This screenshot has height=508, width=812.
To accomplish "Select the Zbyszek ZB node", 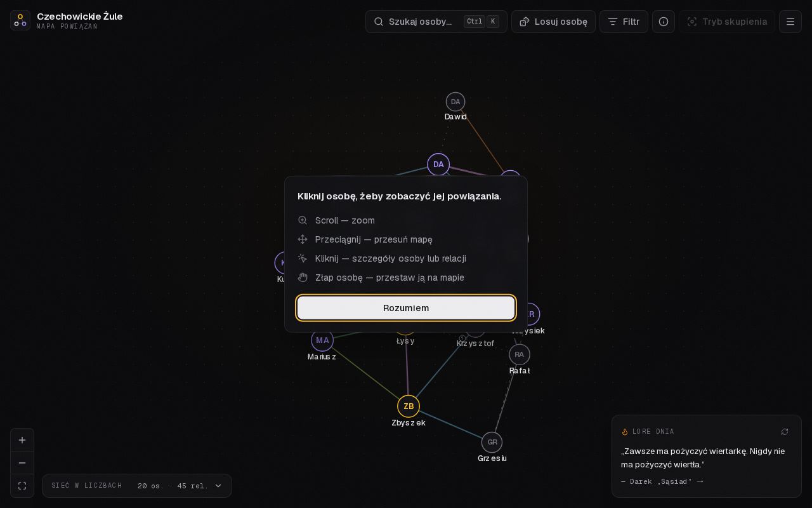I will click(x=409, y=406).
